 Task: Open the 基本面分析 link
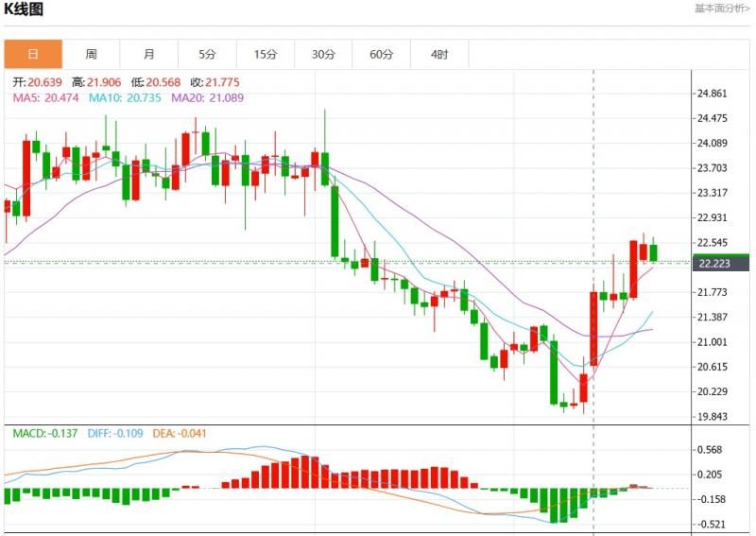[723, 9]
